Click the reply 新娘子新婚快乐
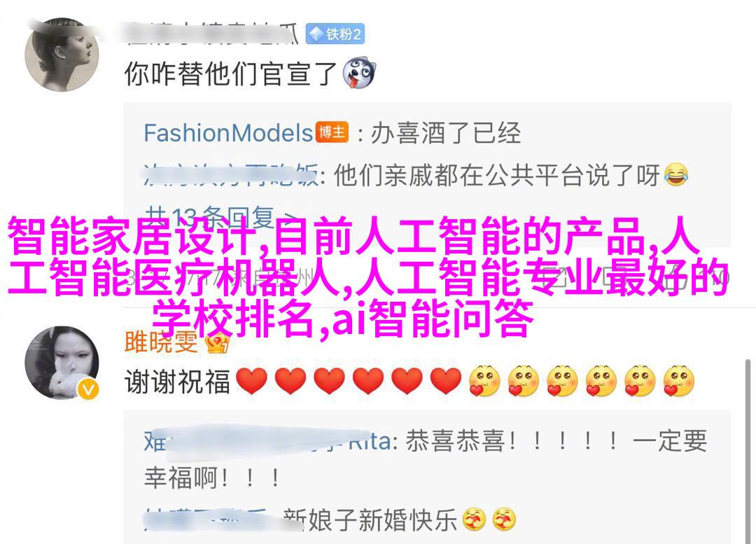Image resolution: width=756 pixels, height=544 pixels. coord(371,520)
